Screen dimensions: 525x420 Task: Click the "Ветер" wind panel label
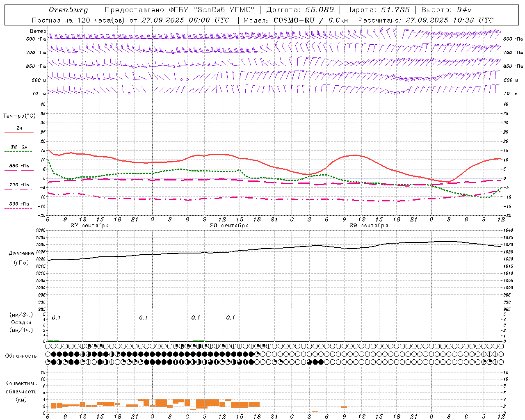pyautogui.click(x=38, y=31)
